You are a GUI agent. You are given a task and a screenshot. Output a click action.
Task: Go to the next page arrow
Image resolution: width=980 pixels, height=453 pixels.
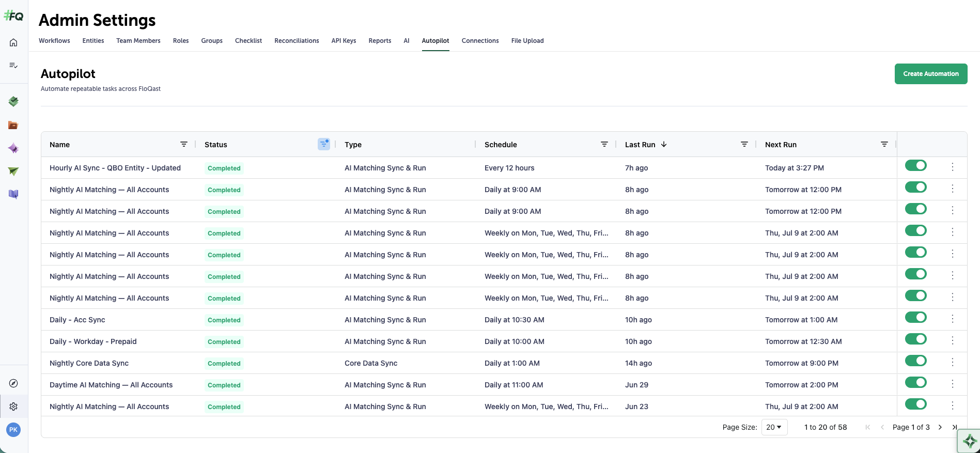click(x=940, y=427)
